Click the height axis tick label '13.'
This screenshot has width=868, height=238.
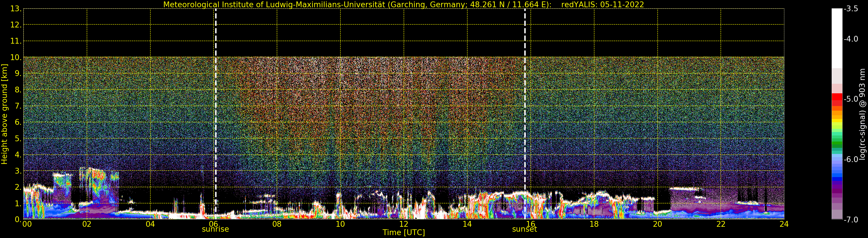(16, 9)
